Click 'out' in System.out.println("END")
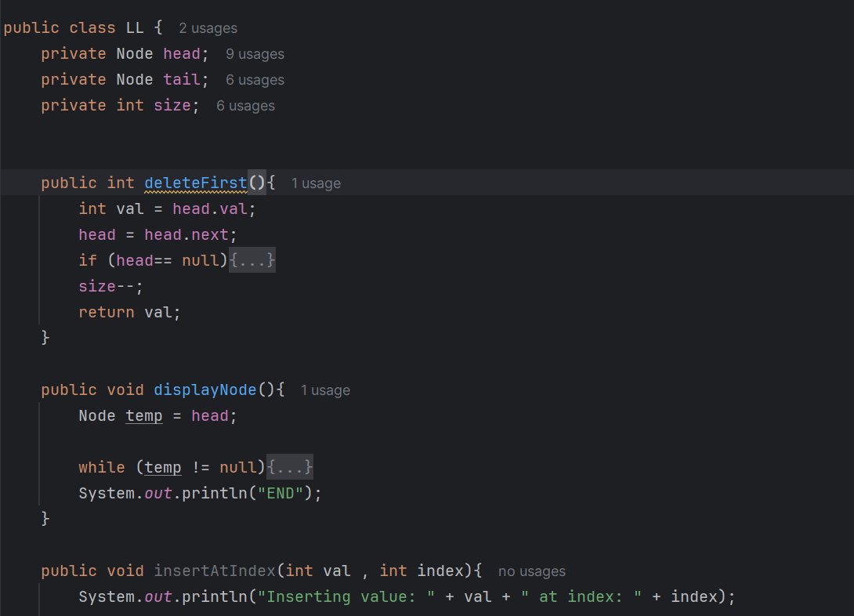Screen dimensions: 854x616 158,494
